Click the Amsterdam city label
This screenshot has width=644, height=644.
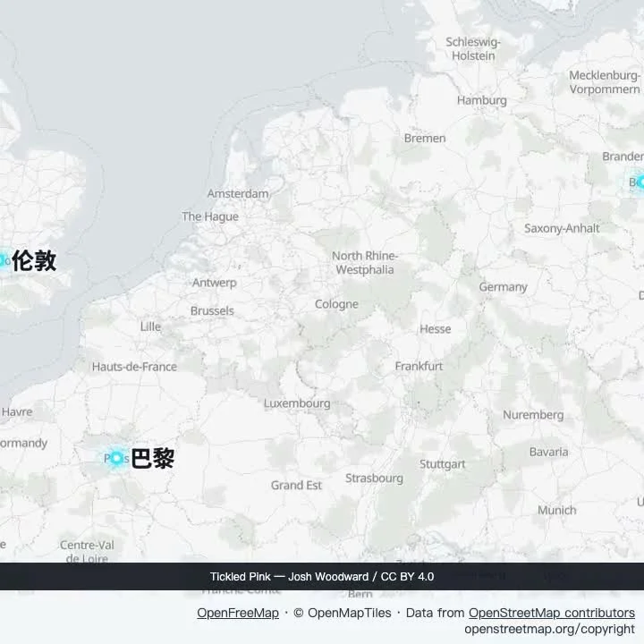point(238,193)
